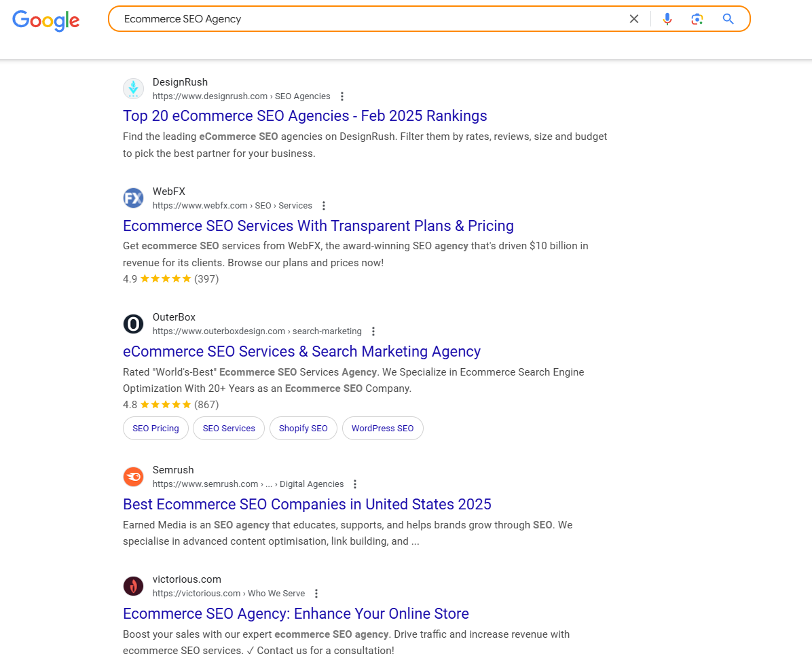Click the DesignRush favicon
The height and width of the screenshot is (669, 812).
tap(133, 88)
